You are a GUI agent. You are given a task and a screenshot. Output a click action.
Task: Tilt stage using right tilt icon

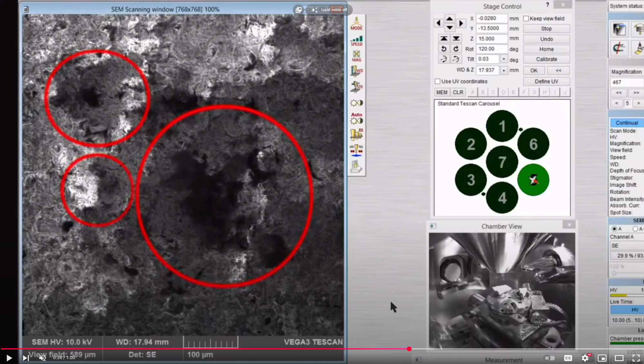coord(456,59)
